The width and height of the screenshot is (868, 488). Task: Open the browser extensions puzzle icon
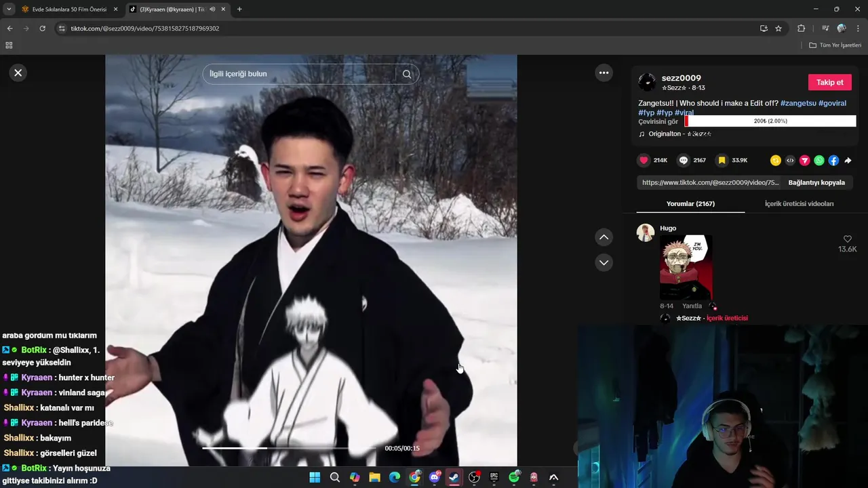click(x=801, y=28)
